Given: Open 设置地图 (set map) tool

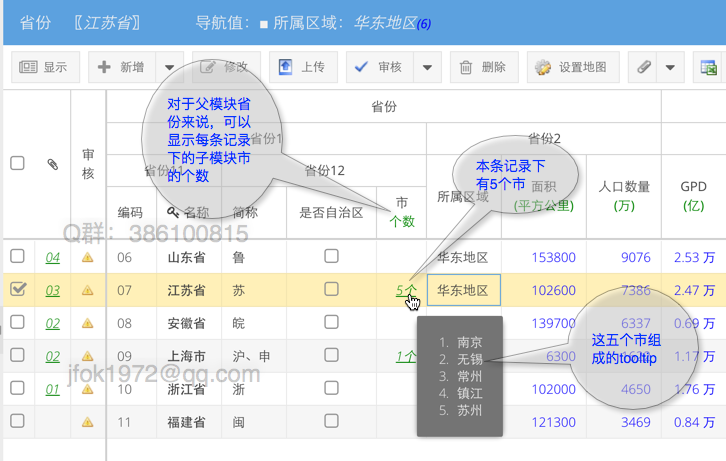Looking at the screenshot, I should [572, 68].
